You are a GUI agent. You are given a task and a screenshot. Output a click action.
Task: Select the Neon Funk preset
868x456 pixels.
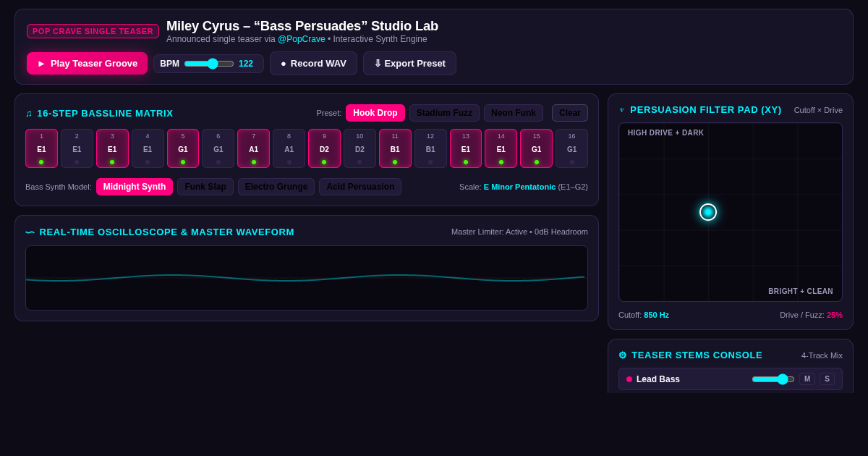[x=514, y=113]
